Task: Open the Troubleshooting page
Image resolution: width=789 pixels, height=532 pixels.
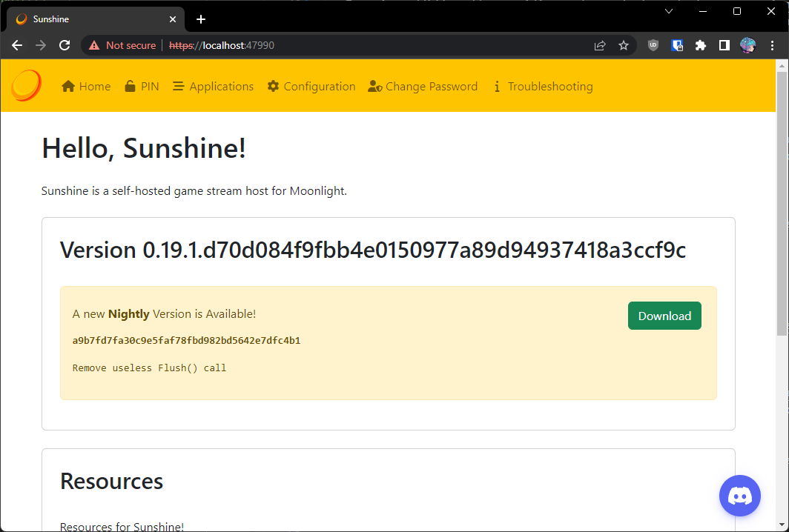Action: click(x=543, y=87)
